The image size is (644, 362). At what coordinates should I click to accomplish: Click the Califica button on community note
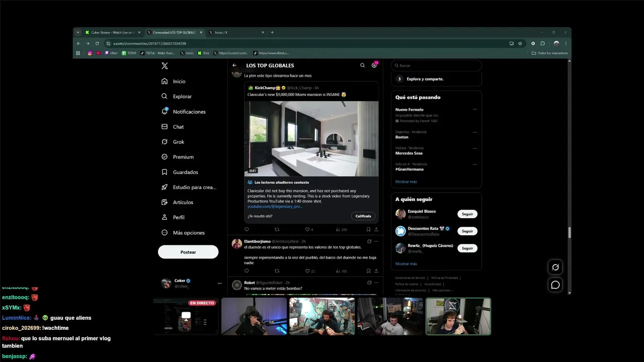363,216
